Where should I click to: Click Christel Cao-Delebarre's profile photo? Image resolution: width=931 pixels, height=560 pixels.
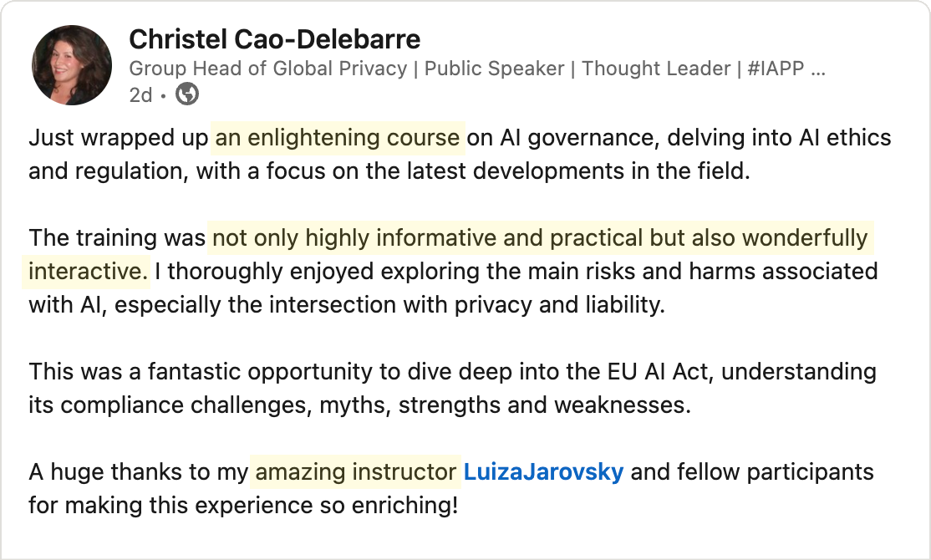point(72,64)
